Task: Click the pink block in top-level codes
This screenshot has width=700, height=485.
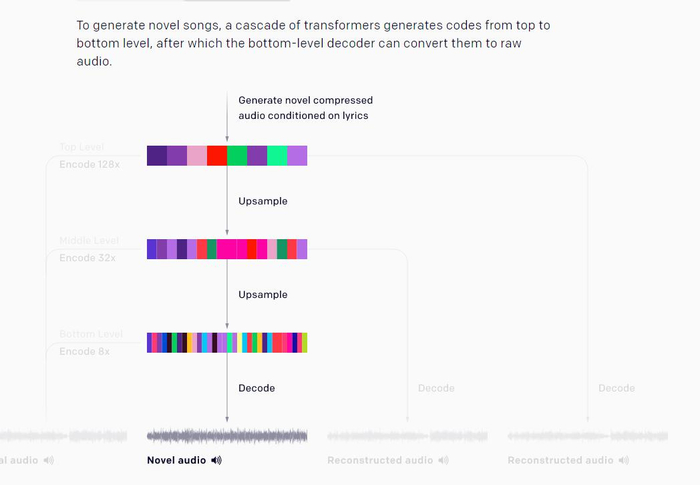Action: 197,155
